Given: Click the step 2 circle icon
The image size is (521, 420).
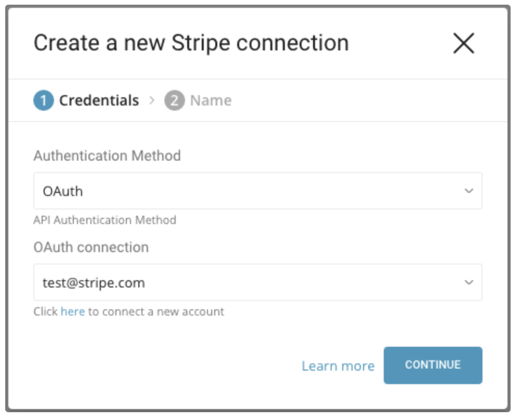Looking at the screenshot, I should [x=174, y=100].
